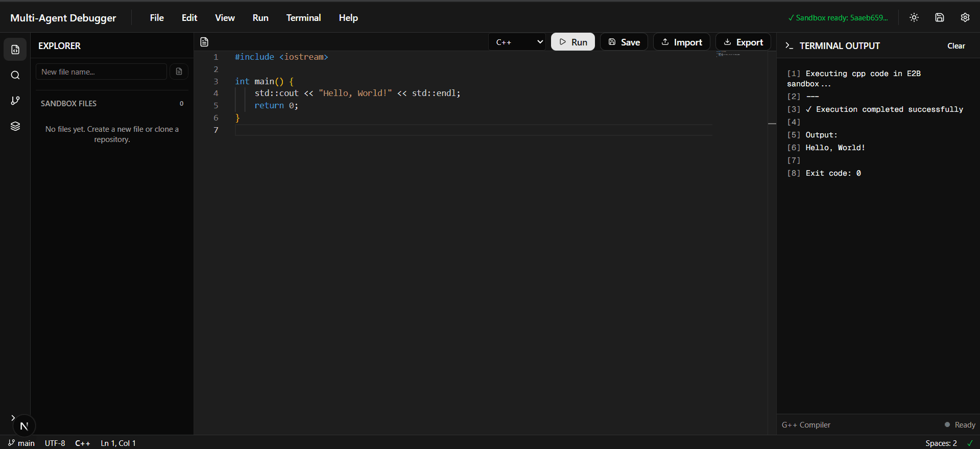This screenshot has height=449, width=980.
Task: Open the layers stack sidebar icon
Action: click(15, 126)
